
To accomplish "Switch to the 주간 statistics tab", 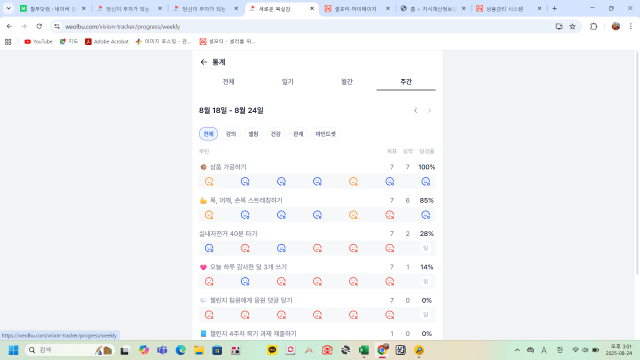I will (406, 82).
